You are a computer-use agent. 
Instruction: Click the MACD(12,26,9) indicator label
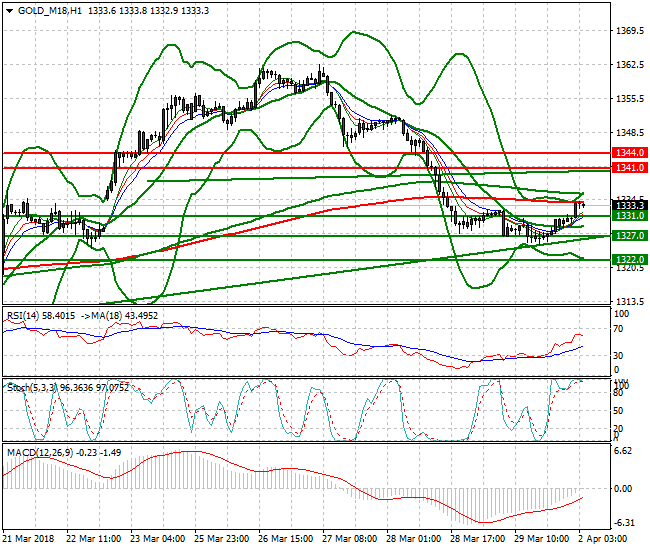point(40,453)
